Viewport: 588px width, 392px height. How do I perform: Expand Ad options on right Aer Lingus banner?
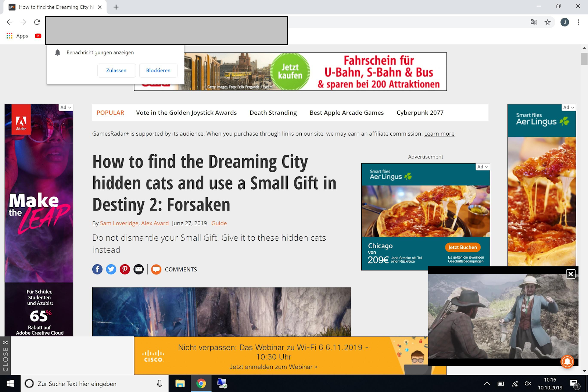pos(569,107)
